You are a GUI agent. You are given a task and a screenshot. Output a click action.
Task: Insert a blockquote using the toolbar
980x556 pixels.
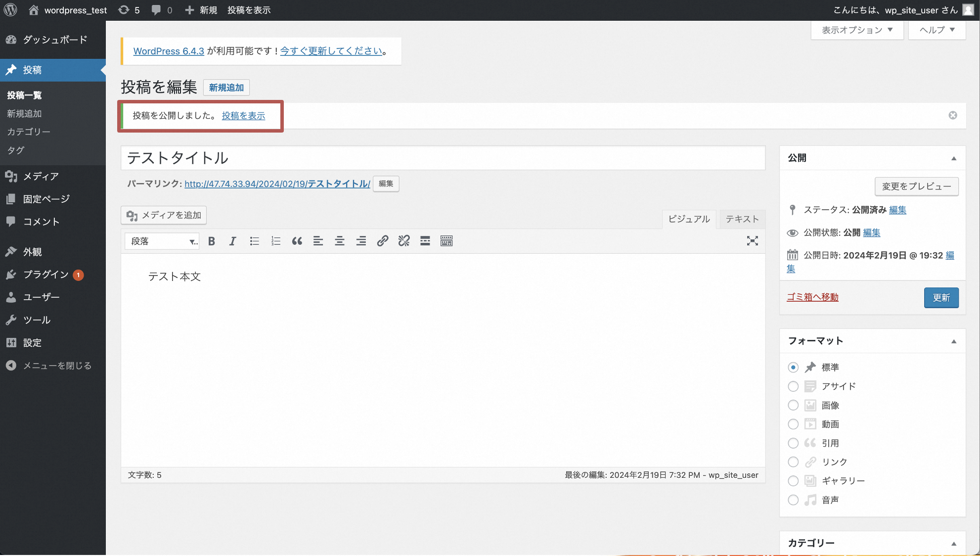click(297, 241)
